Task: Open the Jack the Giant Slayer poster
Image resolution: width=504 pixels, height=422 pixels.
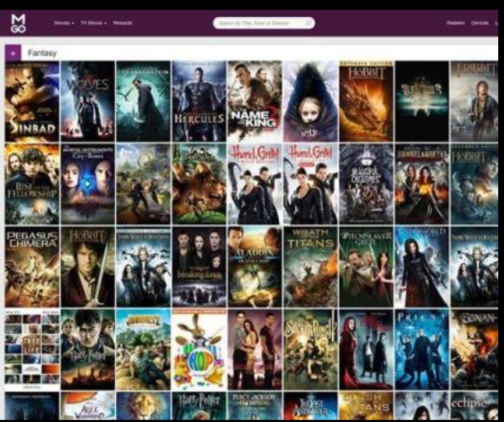Action: tap(199, 184)
